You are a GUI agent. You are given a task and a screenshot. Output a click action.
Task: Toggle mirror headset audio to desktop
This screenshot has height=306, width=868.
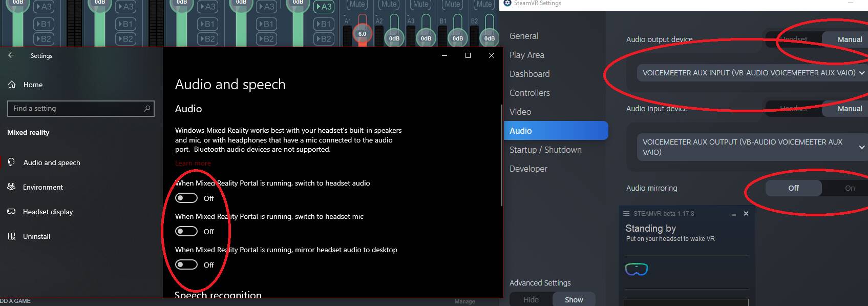[186, 265]
